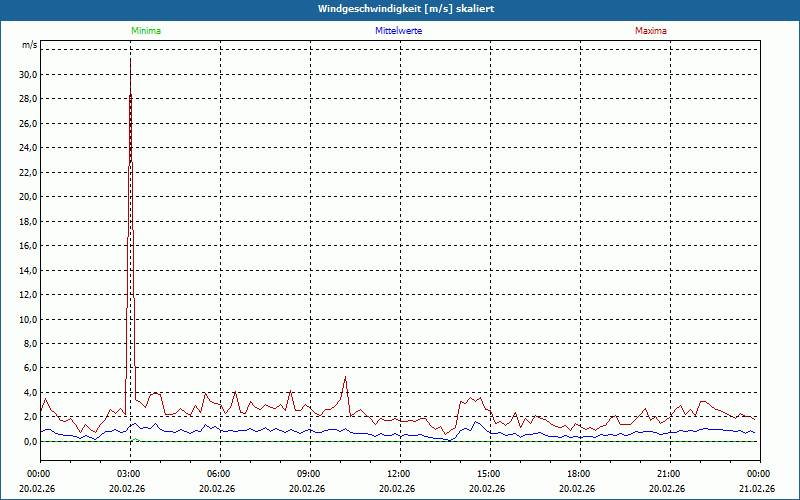Viewport: 800px width, 500px height.
Task: Select the 15:00 time axis label
Action: coord(490,474)
